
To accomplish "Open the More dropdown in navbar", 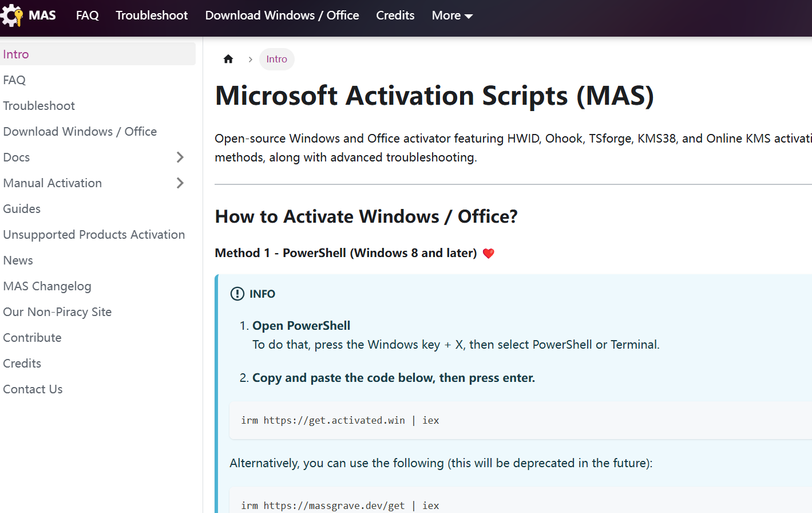I will coord(451,15).
